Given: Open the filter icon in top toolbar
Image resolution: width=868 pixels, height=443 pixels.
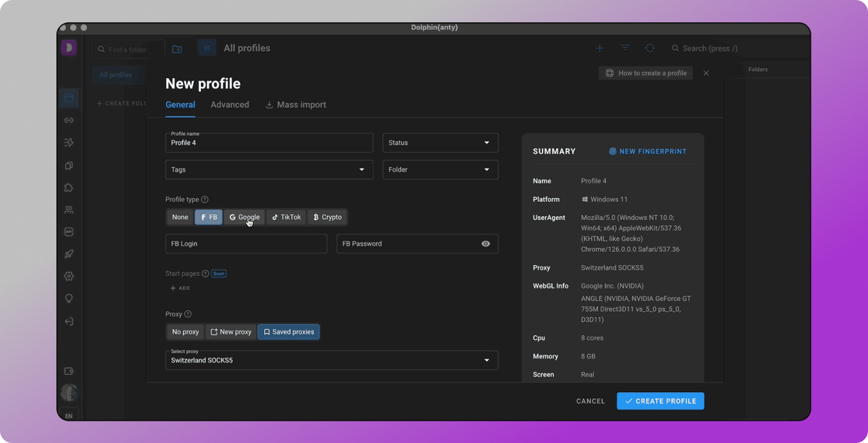Looking at the screenshot, I should [625, 48].
